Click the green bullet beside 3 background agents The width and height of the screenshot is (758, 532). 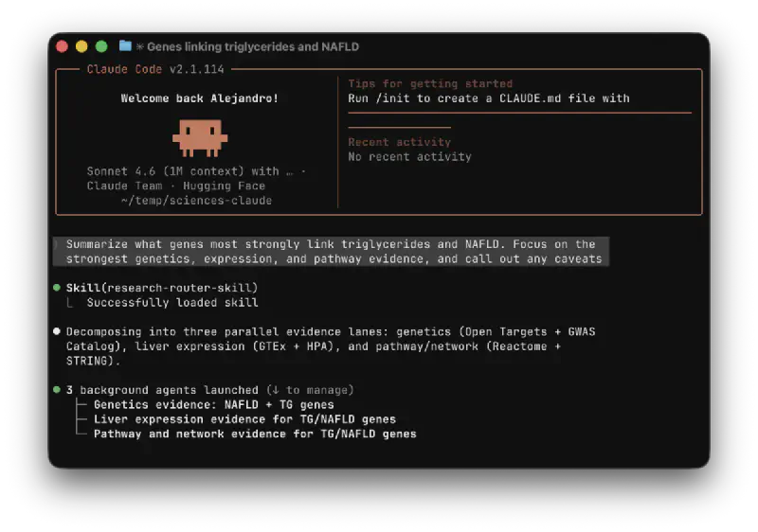tap(57, 390)
